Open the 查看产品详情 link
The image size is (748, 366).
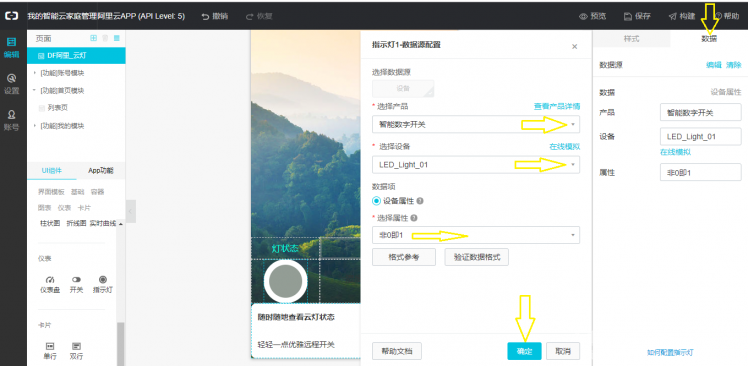(x=557, y=106)
